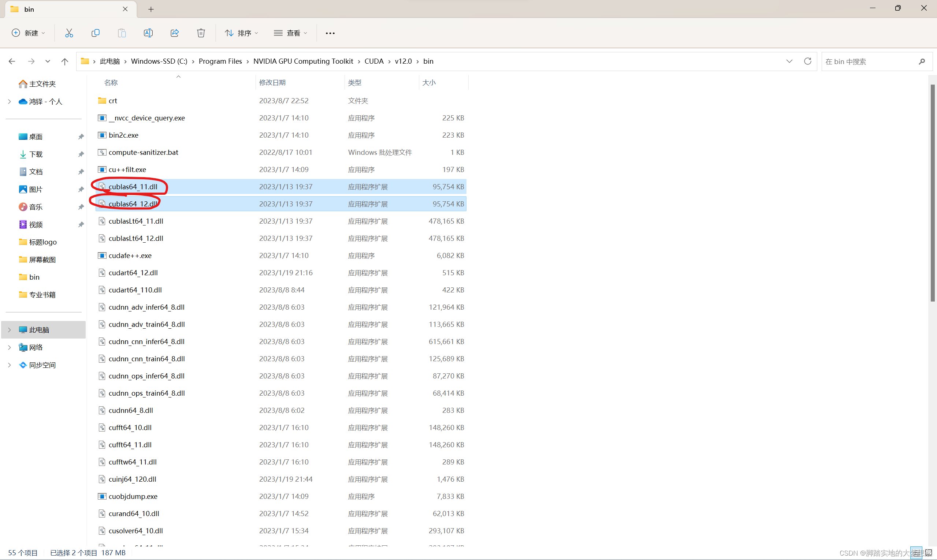Open the 新建 (New) dropdown
The image size is (937, 560).
click(28, 33)
